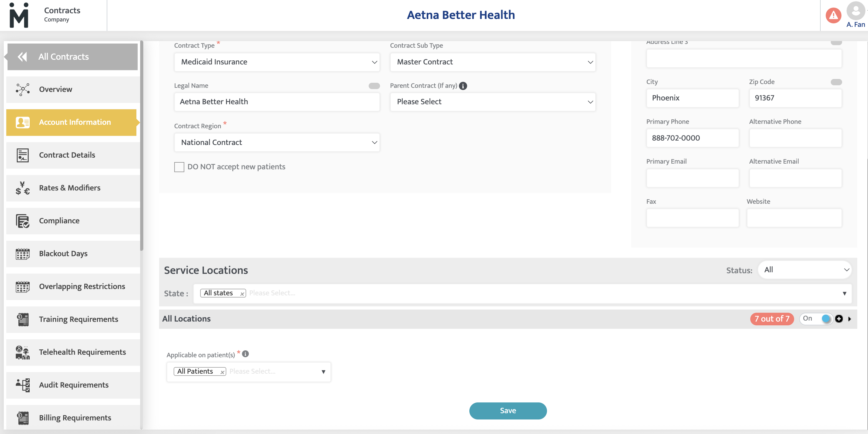Remove the All states tag
868x434 pixels.
(x=242, y=294)
